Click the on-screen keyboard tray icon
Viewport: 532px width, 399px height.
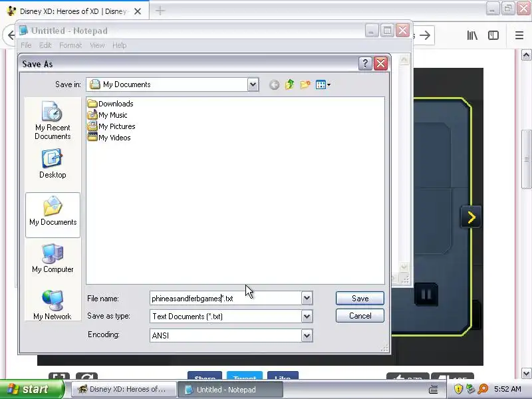click(x=434, y=389)
